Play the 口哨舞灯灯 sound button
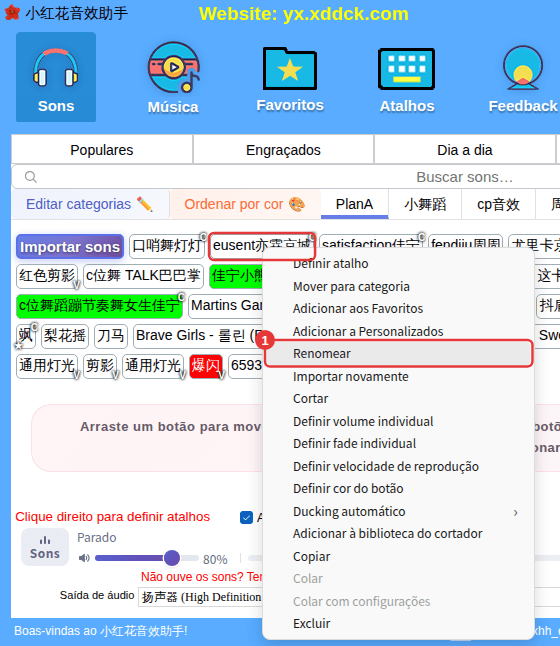The width and height of the screenshot is (560, 646). (x=167, y=246)
